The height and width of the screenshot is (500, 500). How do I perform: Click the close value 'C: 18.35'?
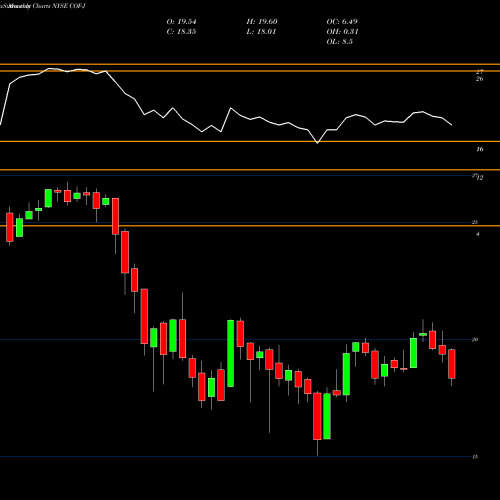[x=181, y=32]
